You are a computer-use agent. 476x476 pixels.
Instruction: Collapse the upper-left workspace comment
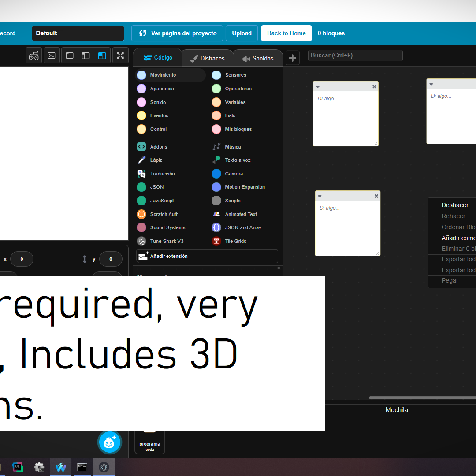click(318, 87)
